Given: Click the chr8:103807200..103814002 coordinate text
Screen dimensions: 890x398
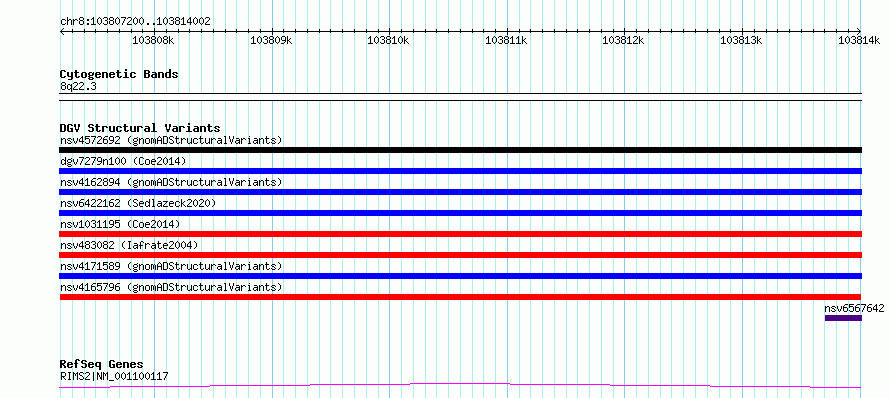Looking at the screenshot, I should point(135,22).
